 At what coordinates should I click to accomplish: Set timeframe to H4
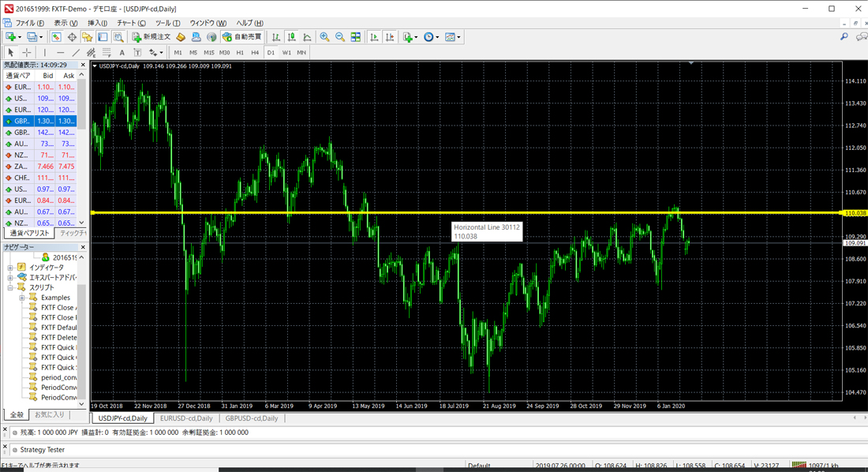pyautogui.click(x=255, y=53)
